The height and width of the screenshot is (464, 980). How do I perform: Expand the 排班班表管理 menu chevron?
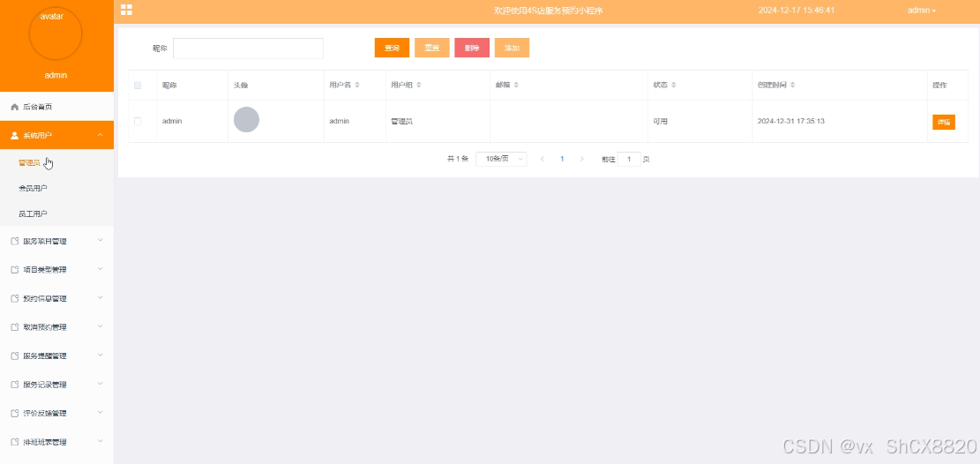point(100,441)
